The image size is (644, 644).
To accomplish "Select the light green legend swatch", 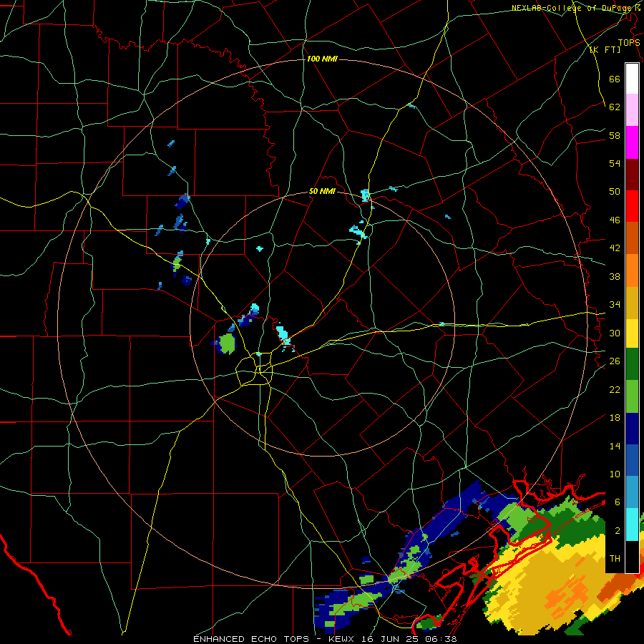I will (x=632, y=396).
